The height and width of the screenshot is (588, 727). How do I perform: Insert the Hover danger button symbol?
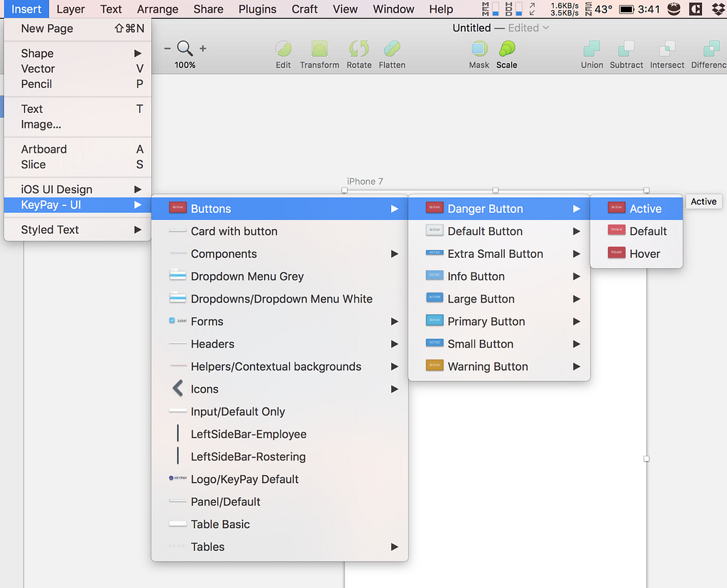pyautogui.click(x=636, y=254)
